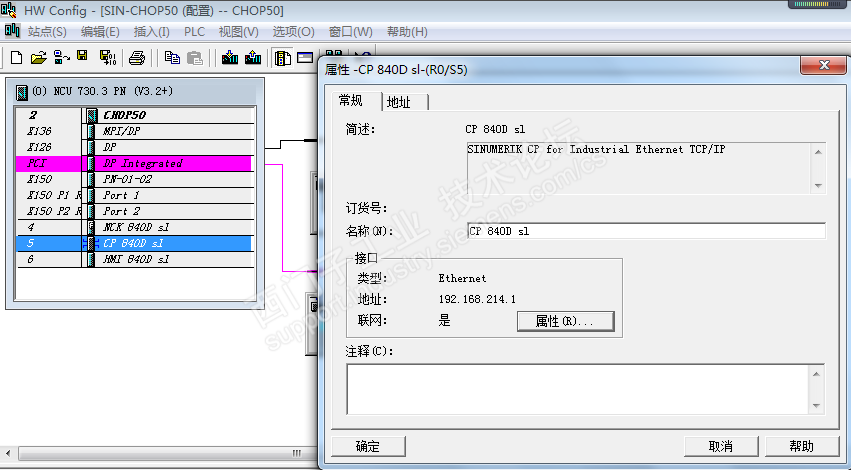Click the Upload from Module icon

tap(253, 58)
